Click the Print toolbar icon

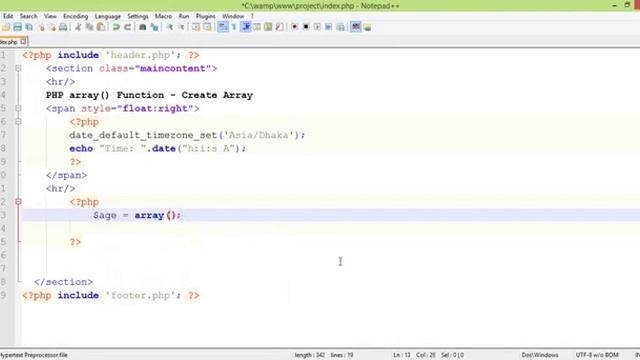coord(63,27)
